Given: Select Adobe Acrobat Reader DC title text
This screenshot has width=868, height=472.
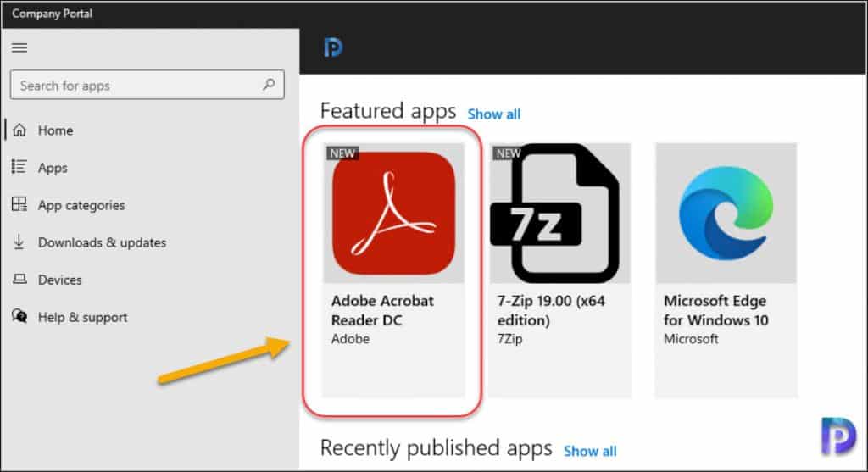Looking at the screenshot, I should 382,310.
